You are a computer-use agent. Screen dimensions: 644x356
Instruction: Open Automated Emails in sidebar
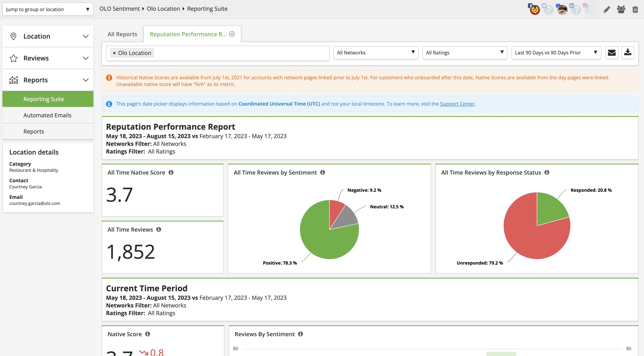pos(48,115)
